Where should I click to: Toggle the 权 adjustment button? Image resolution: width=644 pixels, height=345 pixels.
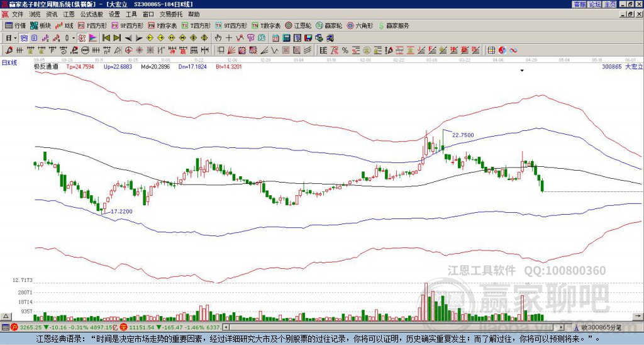coord(82,38)
